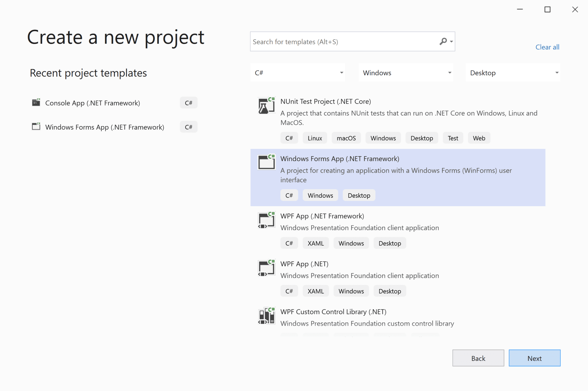Click the WPF App (.NET) icon
The width and height of the screenshot is (588, 391).
266,268
